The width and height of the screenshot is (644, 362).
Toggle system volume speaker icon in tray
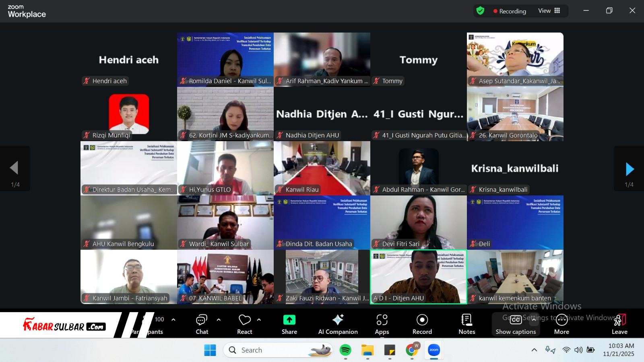[x=578, y=350]
